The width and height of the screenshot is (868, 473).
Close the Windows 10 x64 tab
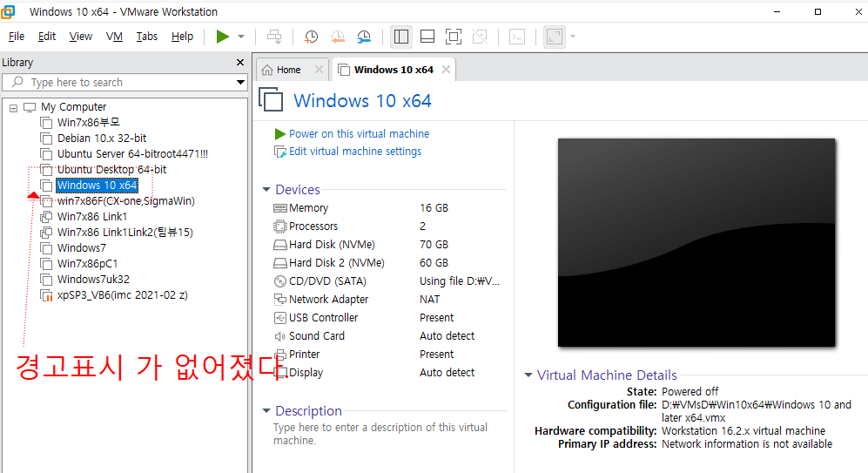coord(446,69)
